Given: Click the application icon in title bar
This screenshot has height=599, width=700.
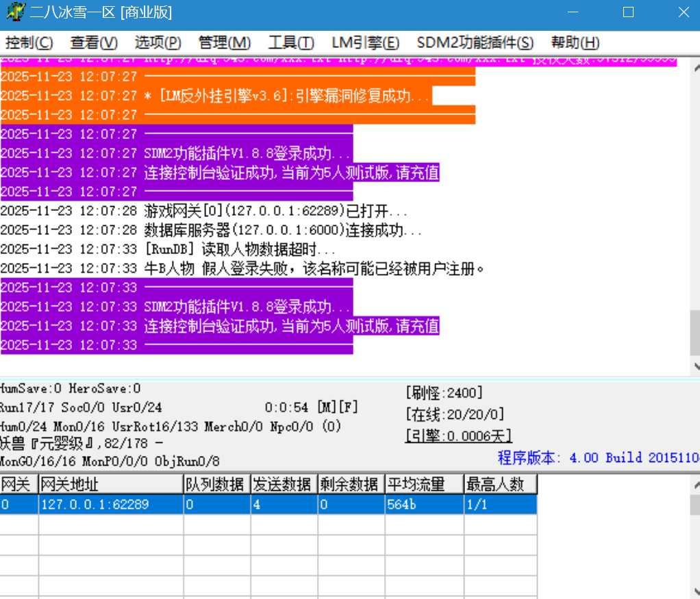Looking at the screenshot, I should coord(13,12).
